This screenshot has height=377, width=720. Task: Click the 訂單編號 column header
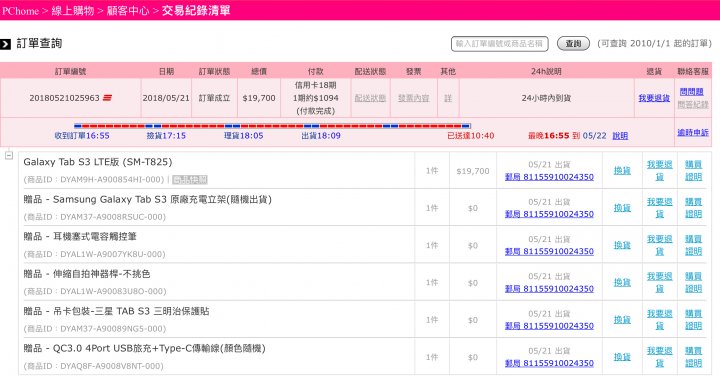tap(70, 71)
